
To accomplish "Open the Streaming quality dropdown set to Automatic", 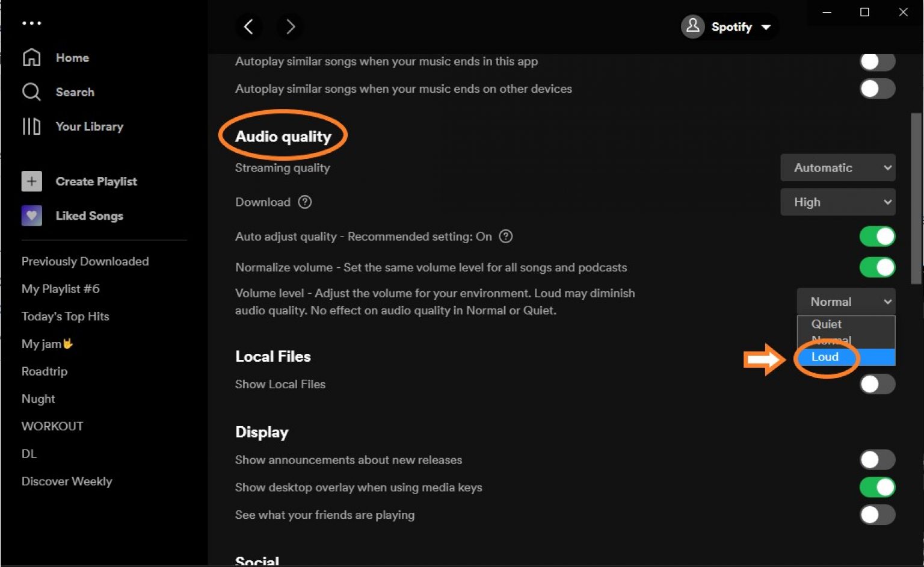I will (838, 167).
